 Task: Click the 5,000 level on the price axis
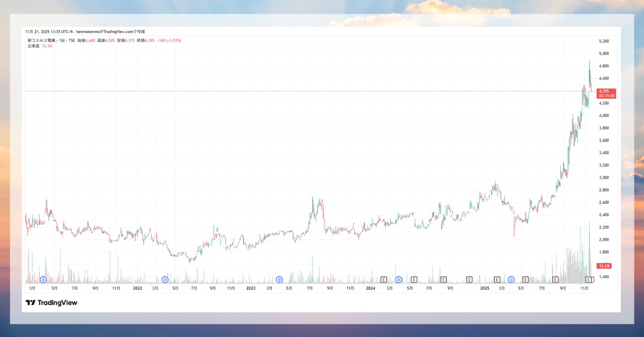coord(604,53)
